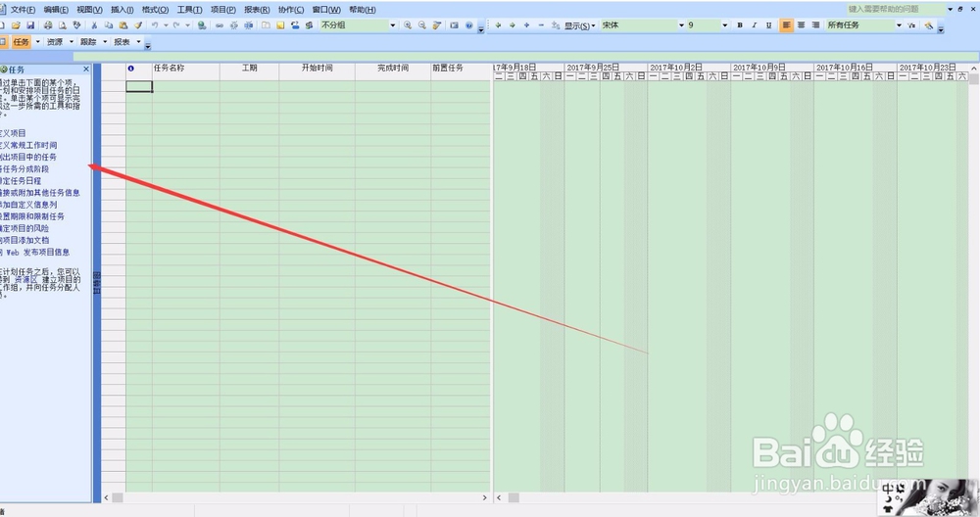Open the 视图(V) menu
The width and height of the screenshot is (980, 517).
click(x=89, y=10)
